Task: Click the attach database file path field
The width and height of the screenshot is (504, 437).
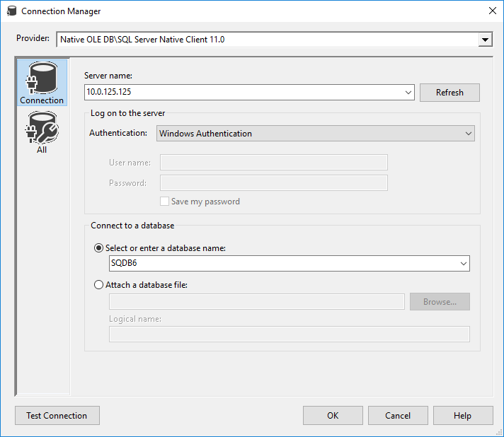Action: tap(256, 302)
